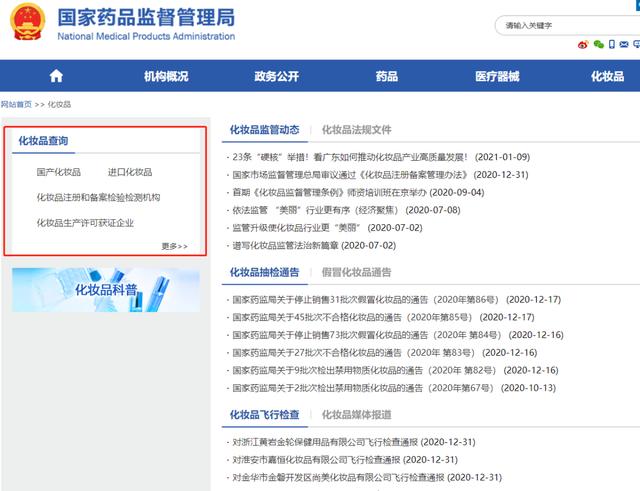Open 医疗器械 navigation menu
Viewport: 640px width, 491px height.
497,76
